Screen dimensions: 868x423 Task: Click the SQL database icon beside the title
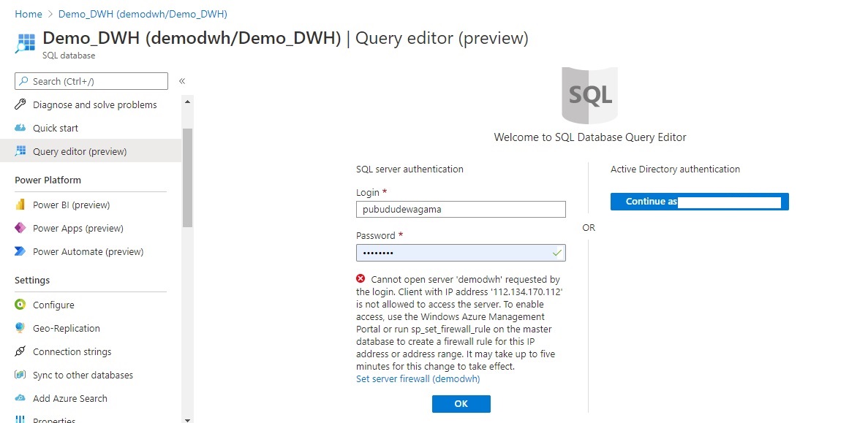pos(26,44)
